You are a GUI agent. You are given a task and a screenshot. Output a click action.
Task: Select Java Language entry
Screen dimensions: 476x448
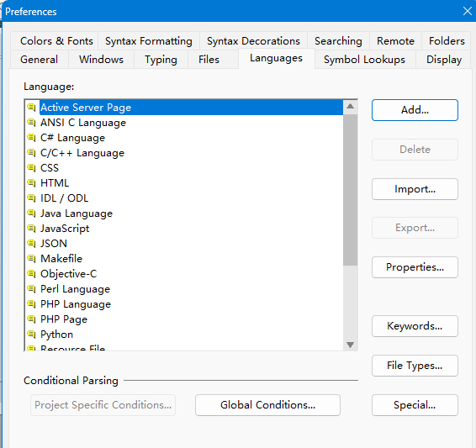(184, 213)
